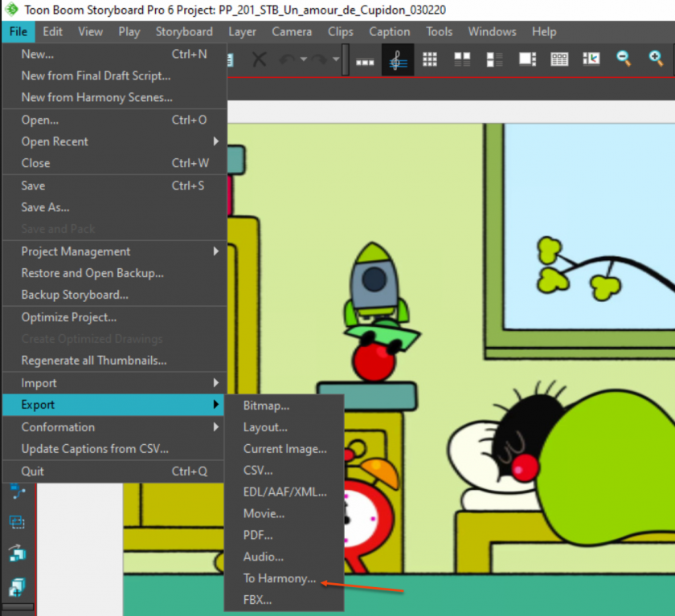
Task: Choose Optimize Project...
Action: [114, 317]
